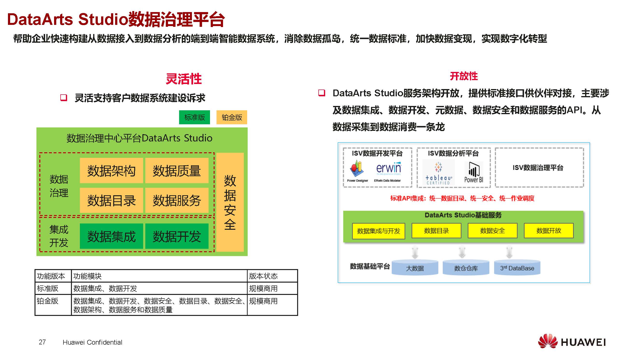Click the down arrow above 大数据 cylinder
Screen dimensions: 644x362
pos(415,252)
